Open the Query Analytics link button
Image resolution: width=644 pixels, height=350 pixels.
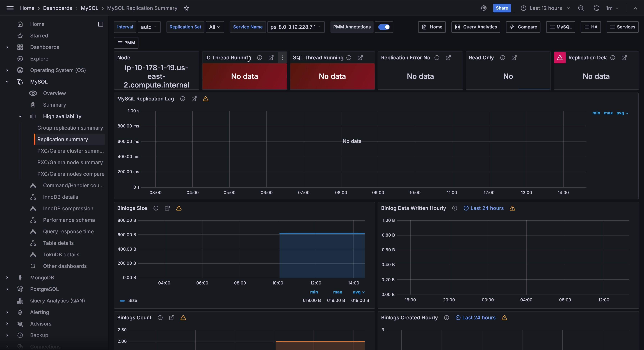coord(476,27)
